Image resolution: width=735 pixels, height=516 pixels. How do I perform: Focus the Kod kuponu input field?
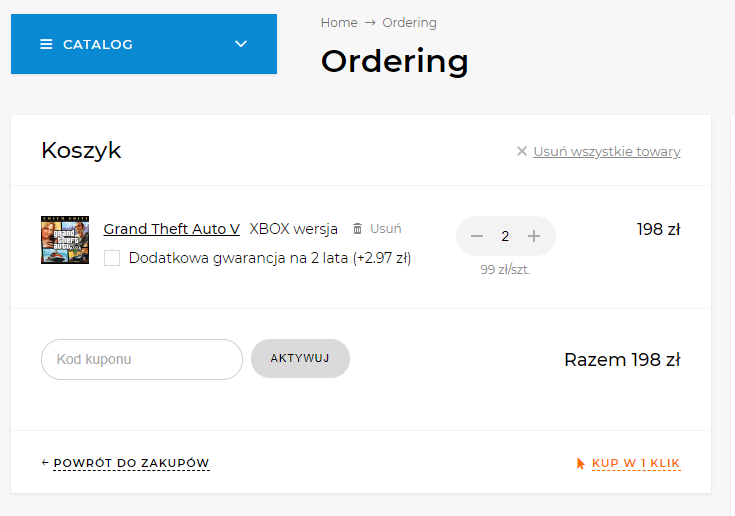click(141, 359)
